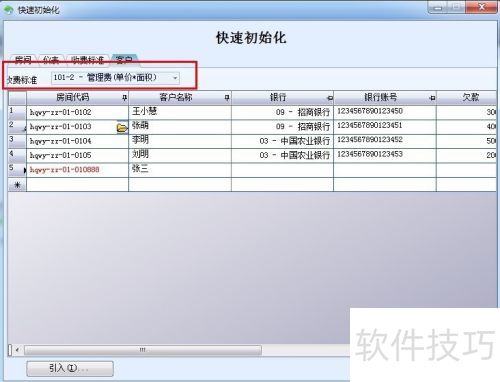Sort by 房间代码 column header
Screen dimensions: 500x382
pyautogui.click(x=77, y=98)
